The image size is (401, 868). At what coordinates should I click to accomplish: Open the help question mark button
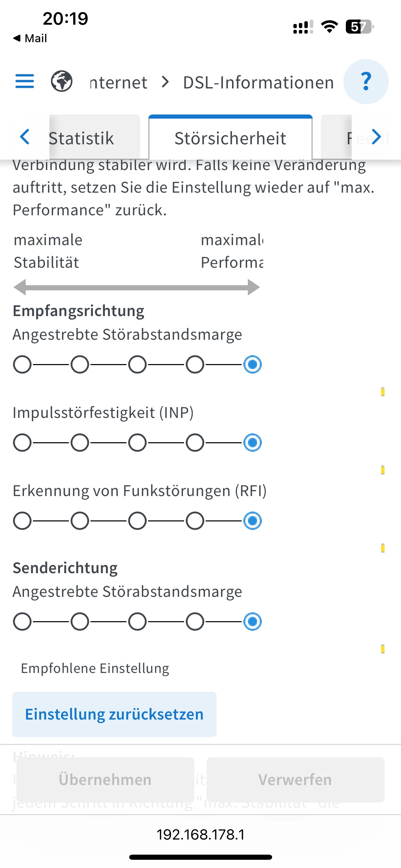click(366, 82)
